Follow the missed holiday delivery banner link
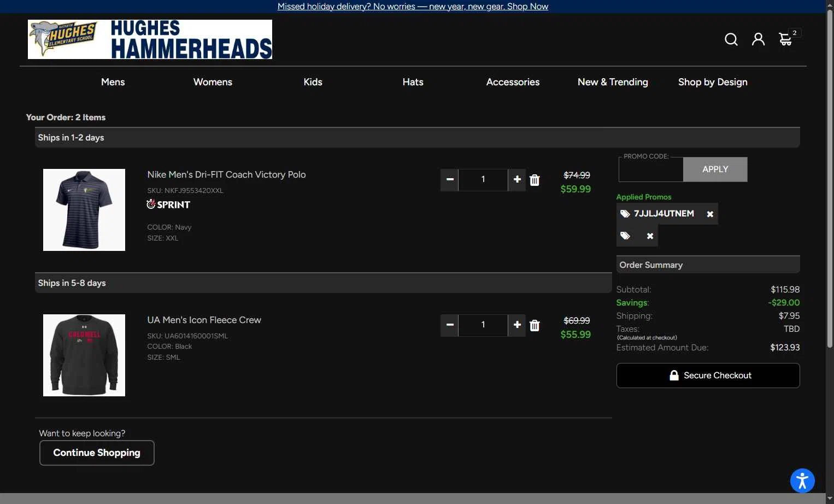Viewport: 834px width, 504px height. tap(413, 7)
